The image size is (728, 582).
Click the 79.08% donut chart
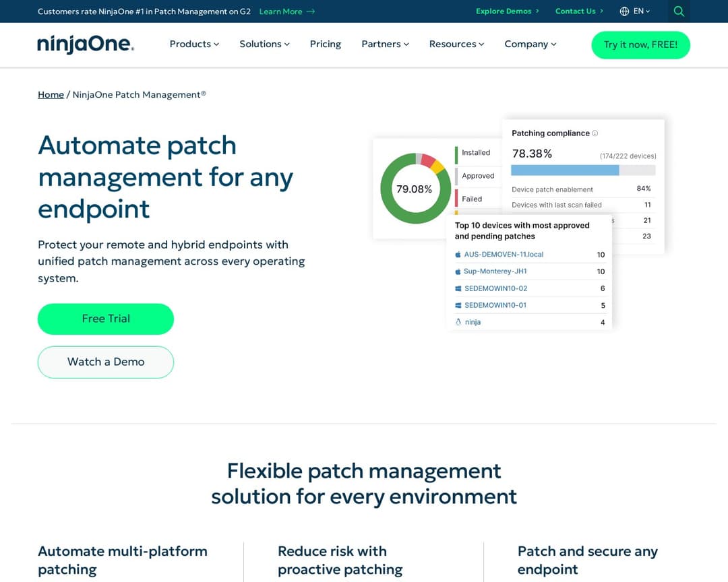click(415, 189)
